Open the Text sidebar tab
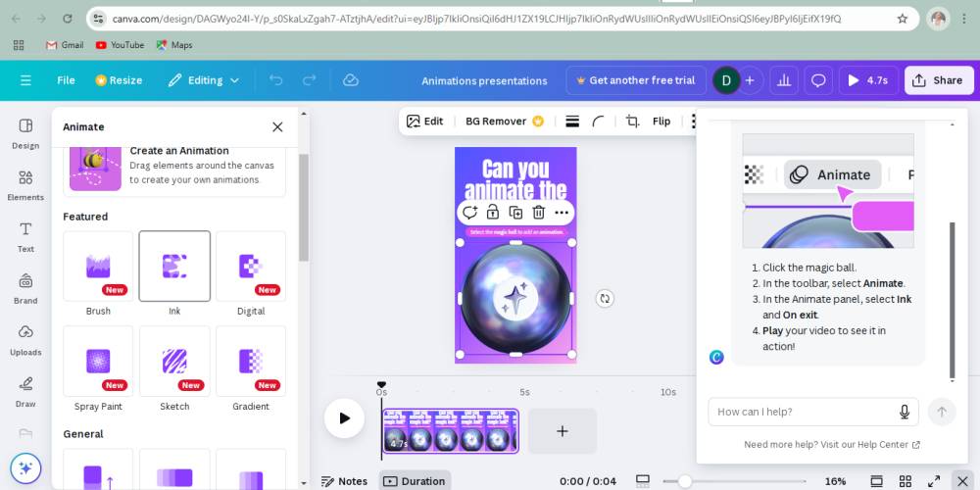The width and height of the screenshot is (980, 490). pyautogui.click(x=25, y=237)
